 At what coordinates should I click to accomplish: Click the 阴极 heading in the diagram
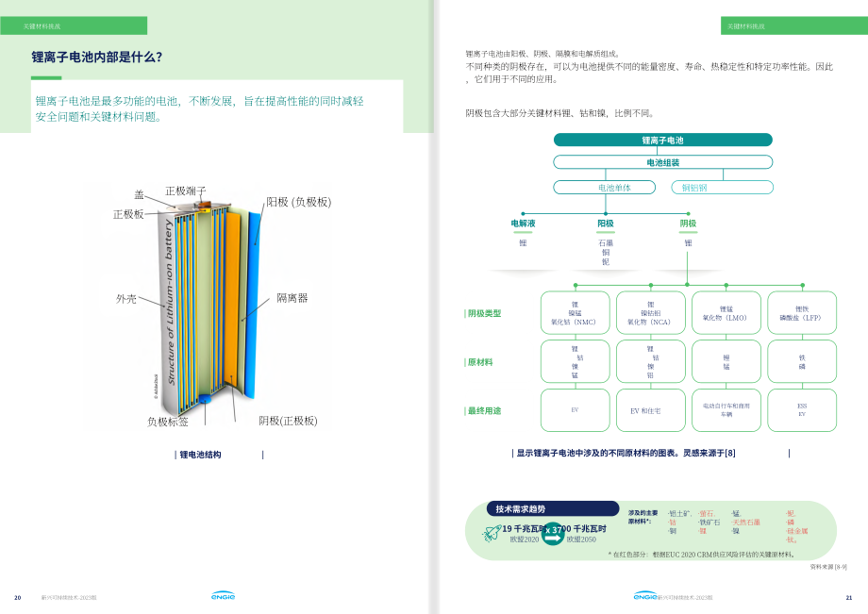688,224
